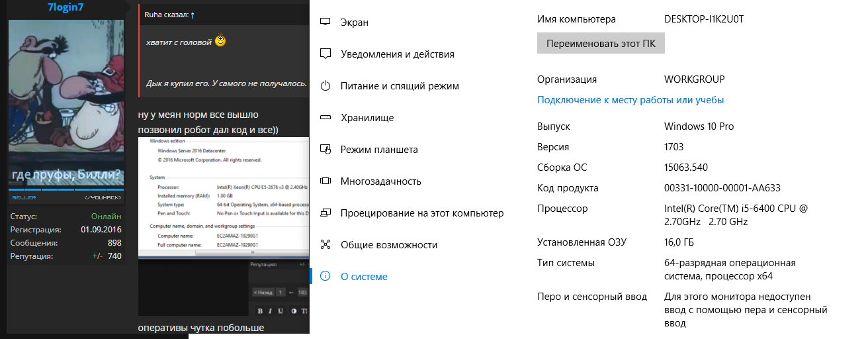The image size is (868, 339).
Task: Click the 64-разрядная операционная система value
Action: pos(730,269)
